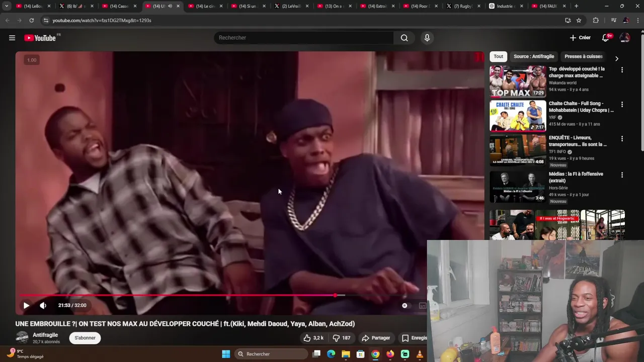Open File Explorer from taskbar
This screenshot has height=362, width=644.
pyautogui.click(x=346, y=354)
